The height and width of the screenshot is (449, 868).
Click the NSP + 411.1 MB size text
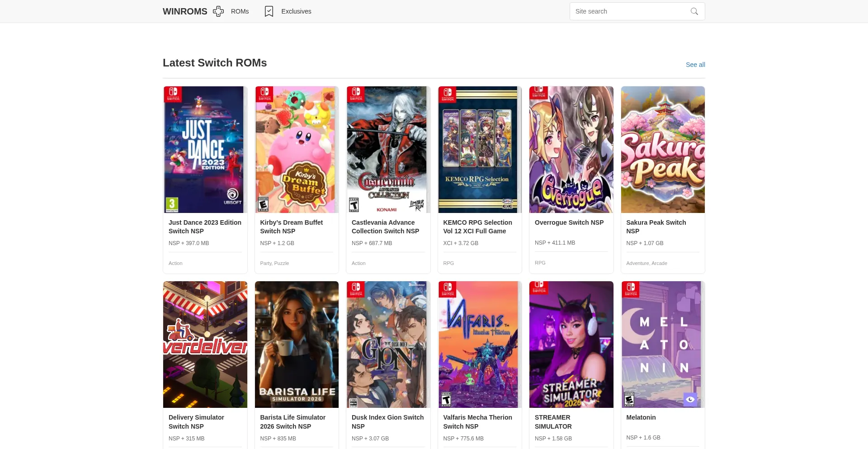pos(555,243)
